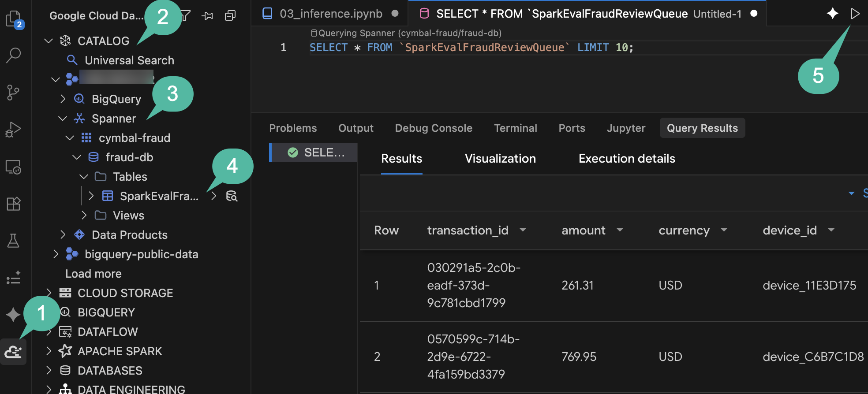This screenshot has width=868, height=394.
Task: Collapse the cymbal-fraud instance chevron
Action: coord(70,138)
